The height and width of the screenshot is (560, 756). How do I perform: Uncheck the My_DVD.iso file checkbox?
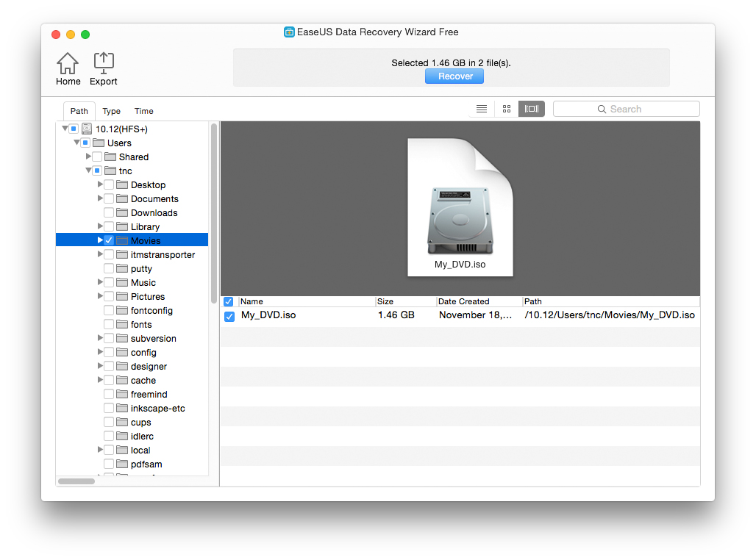[229, 316]
